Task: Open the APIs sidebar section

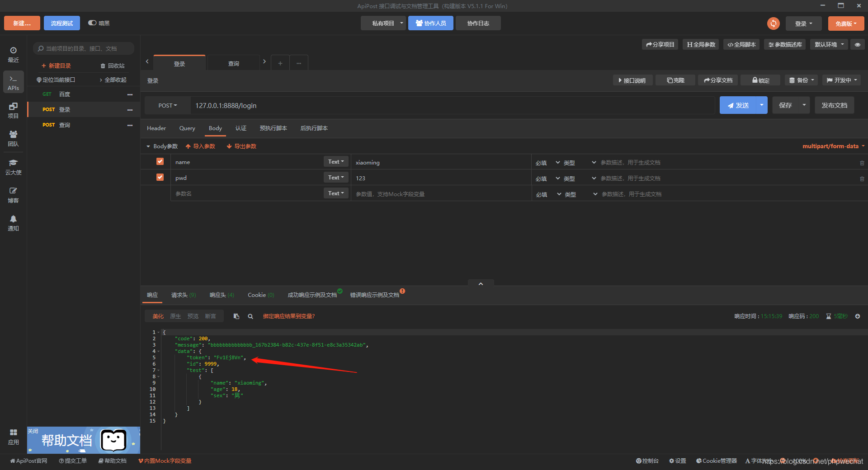Action: click(x=13, y=82)
